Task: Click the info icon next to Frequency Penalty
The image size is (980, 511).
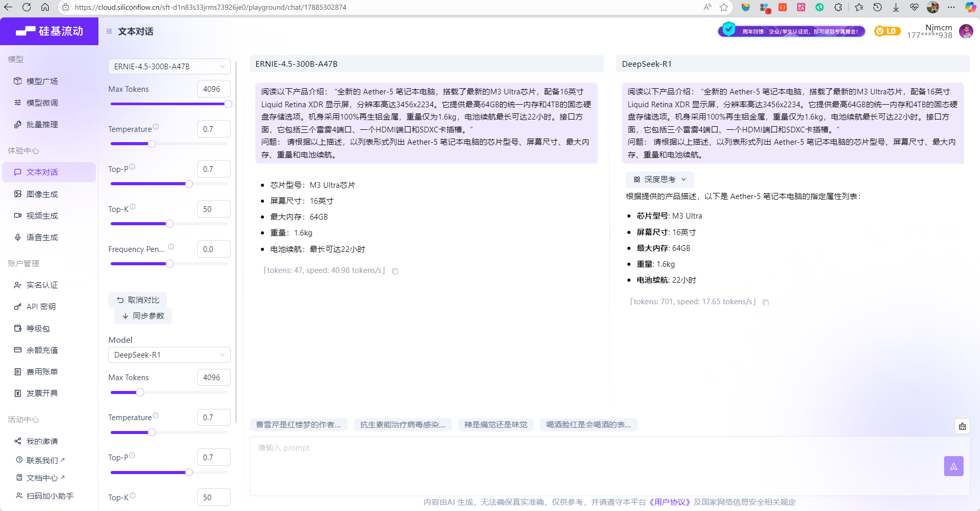Action: tap(171, 247)
